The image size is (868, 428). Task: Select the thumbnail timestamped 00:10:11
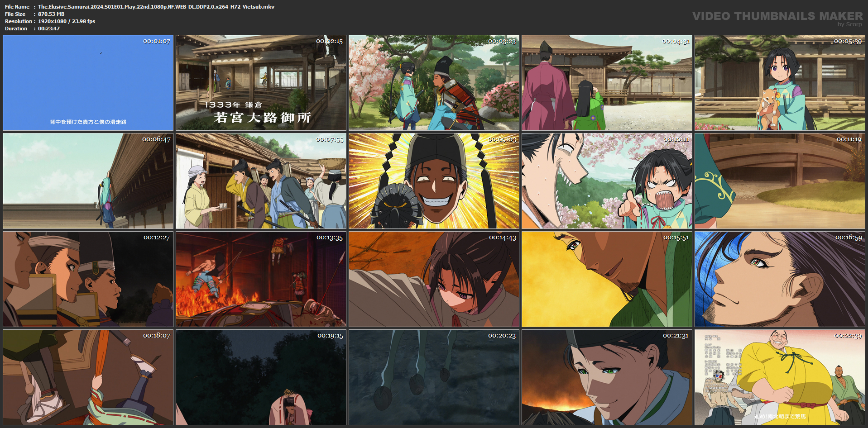pyautogui.click(x=607, y=181)
